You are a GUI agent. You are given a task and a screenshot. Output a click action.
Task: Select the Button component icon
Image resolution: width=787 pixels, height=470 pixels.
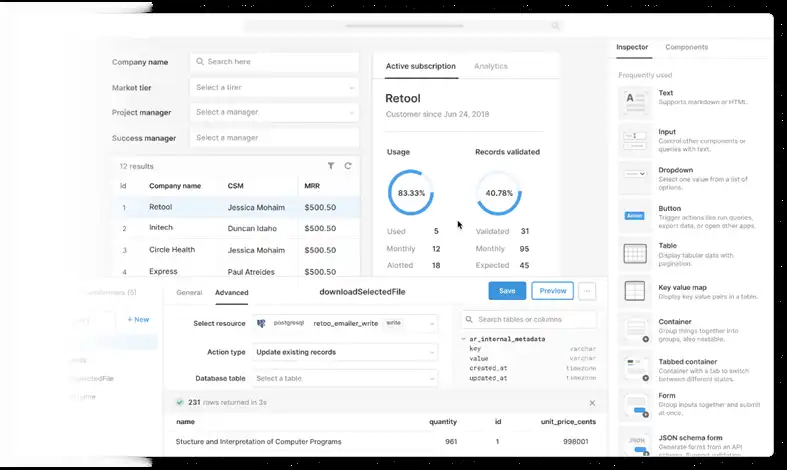point(635,216)
